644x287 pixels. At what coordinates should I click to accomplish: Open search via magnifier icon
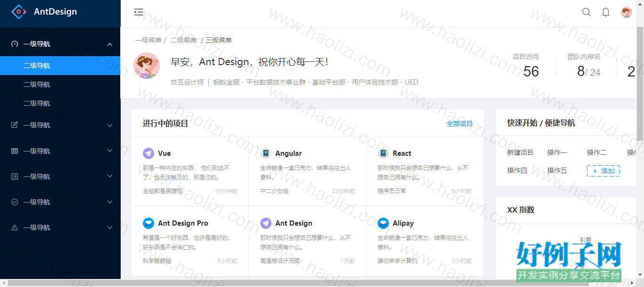tap(586, 12)
